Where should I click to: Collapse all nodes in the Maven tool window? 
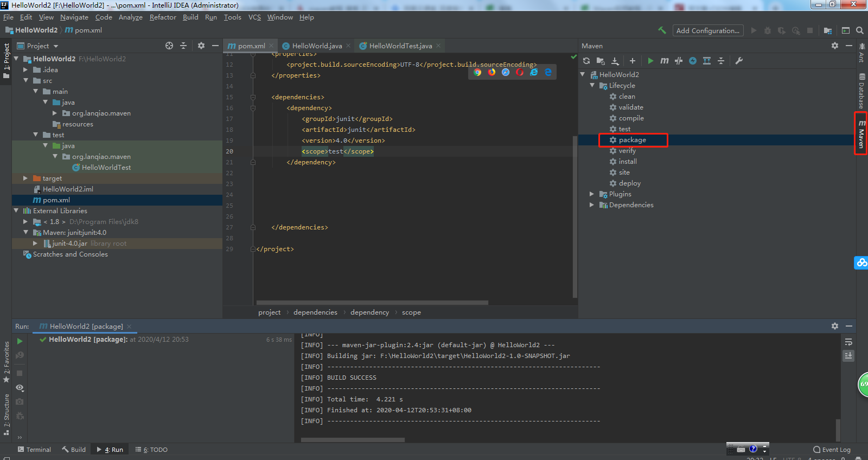(x=721, y=61)
